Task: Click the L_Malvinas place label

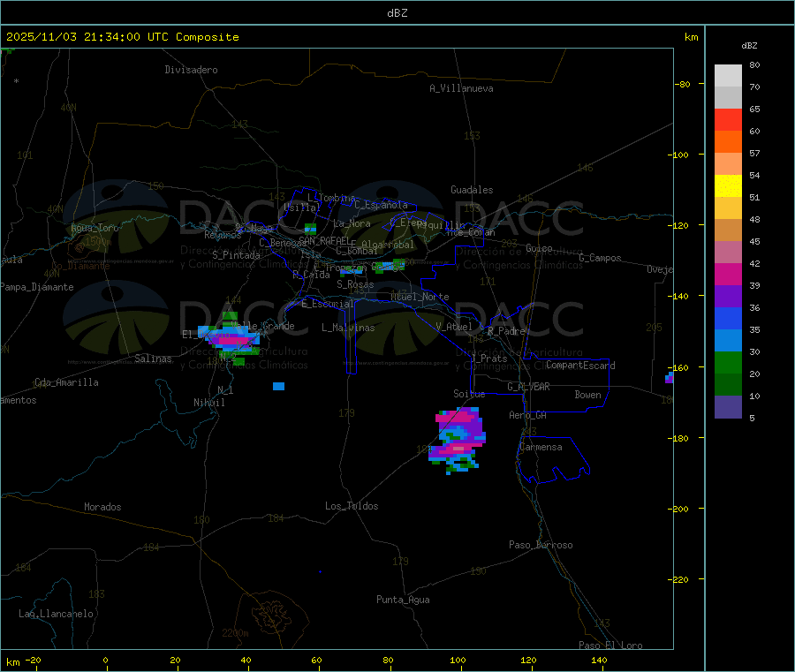Action: (x=348, y=328)
